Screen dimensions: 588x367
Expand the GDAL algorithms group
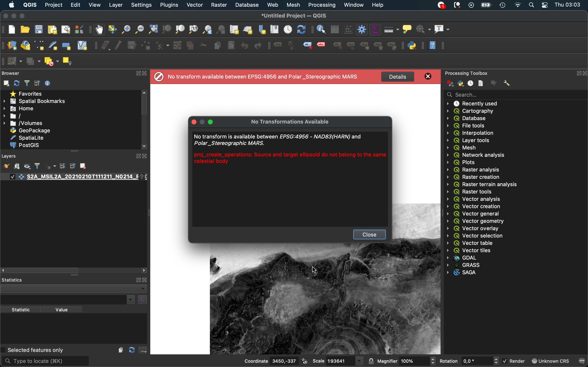click(448, 258)
